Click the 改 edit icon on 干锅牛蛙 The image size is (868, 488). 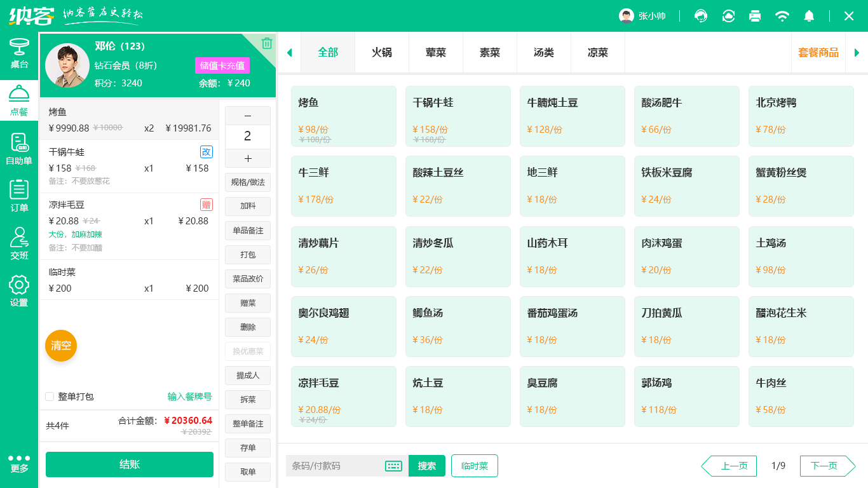(x=207, y=151)
